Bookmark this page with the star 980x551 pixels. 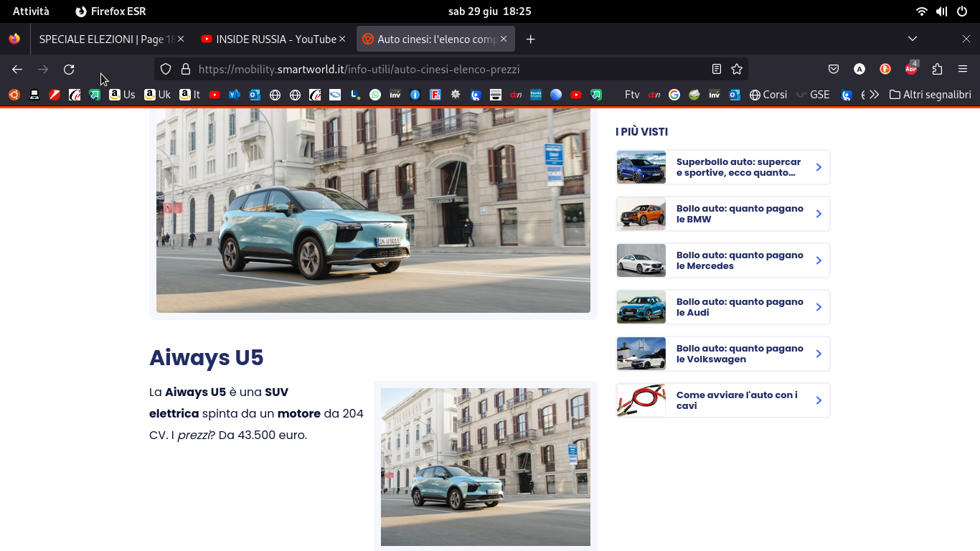tap(736, 69)
